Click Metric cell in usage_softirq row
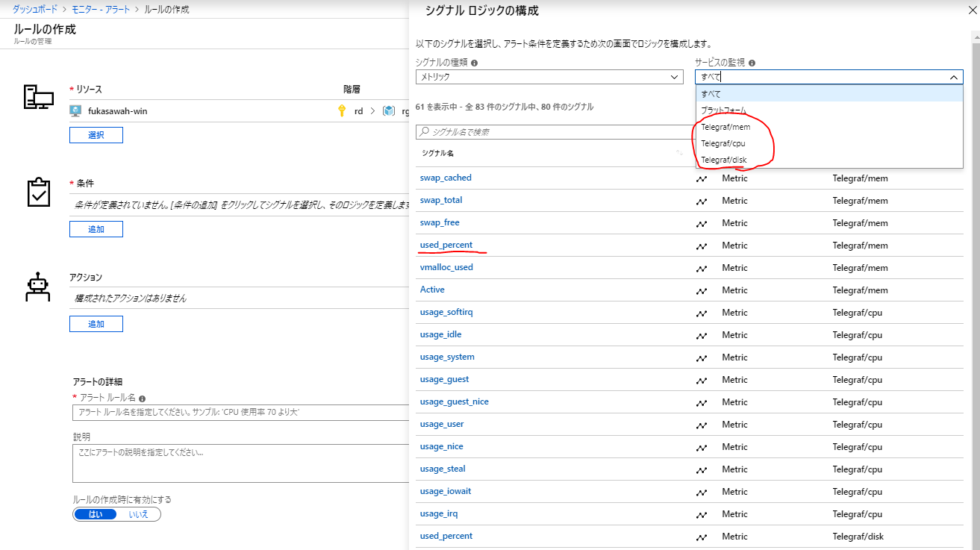 (734, 313)
